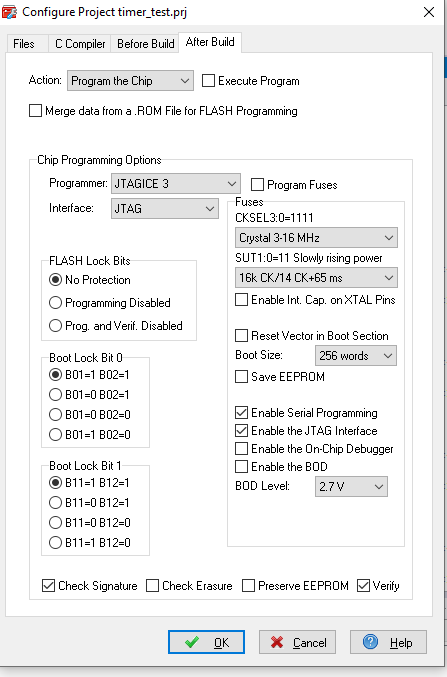Click the CodeVisionAVR title bar icon
This screenshot has height=677, width=447.
9,12
